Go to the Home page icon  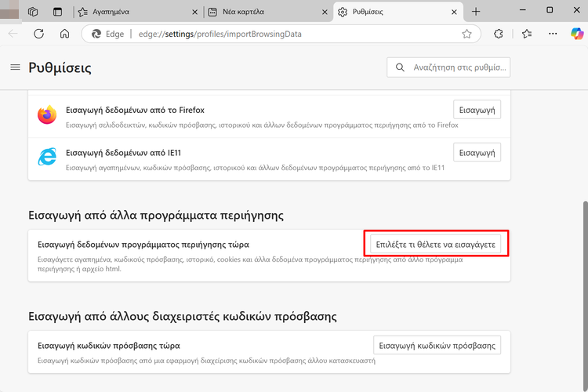[64, 34]
